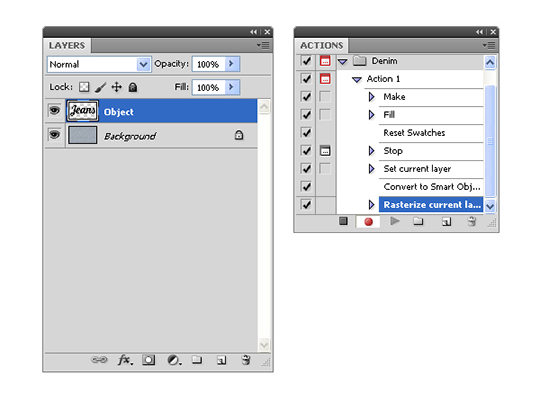The width and height of the screenshot is (540, 394).
Task: Lock position with move-arrows icon
Action: coord(117,87)
